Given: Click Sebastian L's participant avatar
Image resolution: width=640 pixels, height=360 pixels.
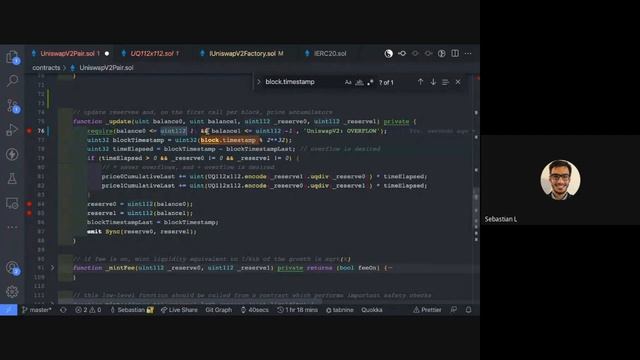Looking at the screenshot, I should coord(560,180).
